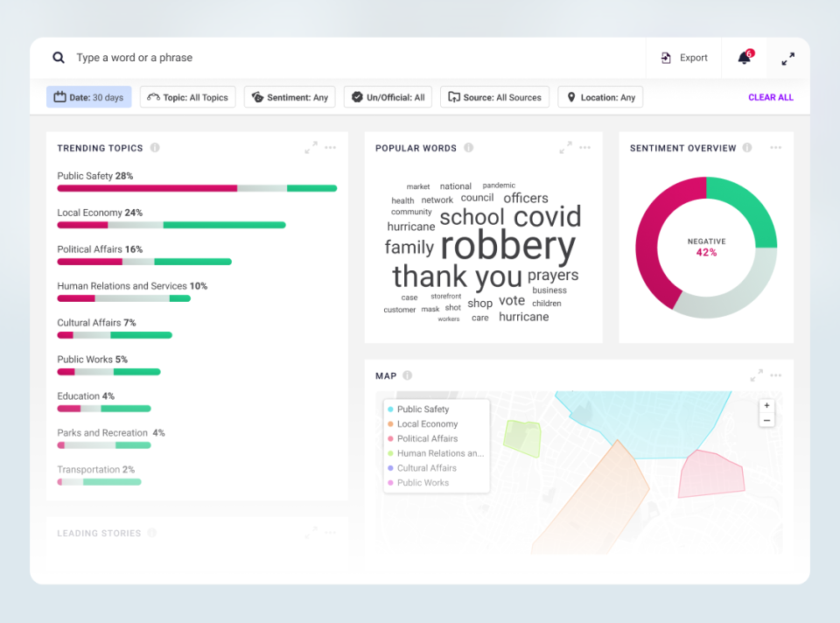Click the info icon next to Trending Topics
This screenshot has width=840, height=623.
tap(155, 148)
